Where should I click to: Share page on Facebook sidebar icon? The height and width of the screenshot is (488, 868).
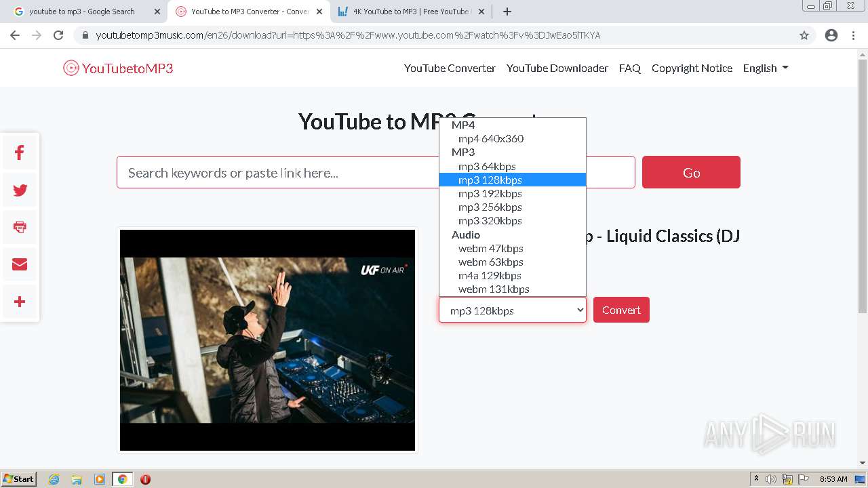(x=20, y=153)
